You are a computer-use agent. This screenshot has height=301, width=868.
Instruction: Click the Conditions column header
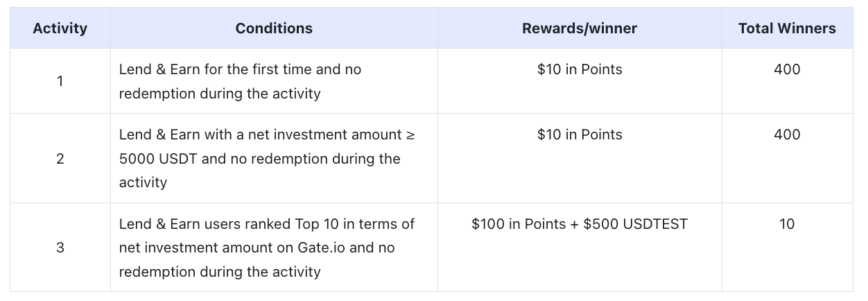(274, 28)
